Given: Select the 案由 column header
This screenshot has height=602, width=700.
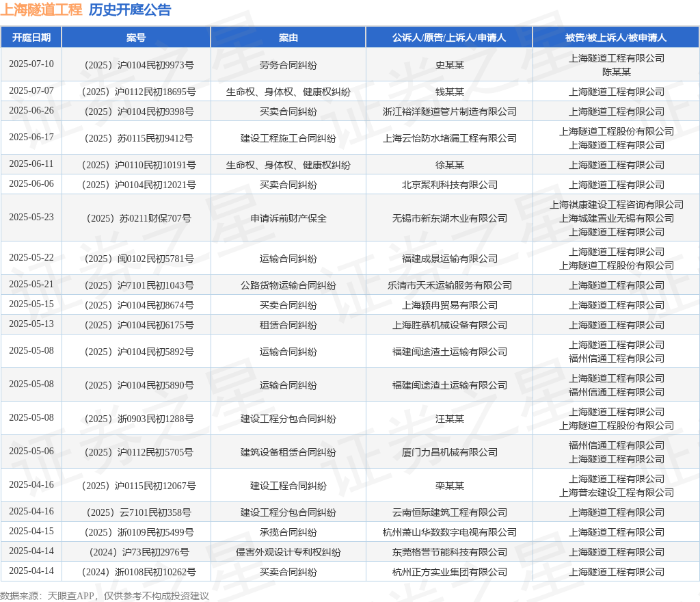Looking at the screenshot, I should tap(288, 38).
